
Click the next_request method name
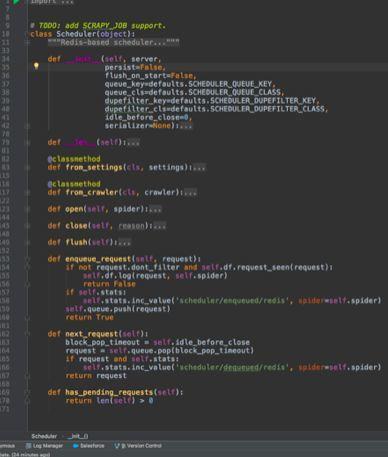pyautogui.click(x=92, y=334)
